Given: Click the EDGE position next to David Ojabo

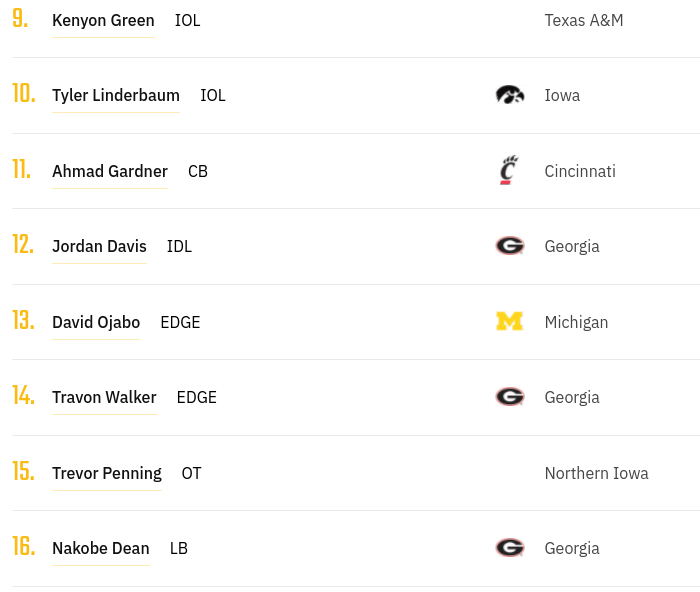Looking at the screenshot, I should (180, 322).
